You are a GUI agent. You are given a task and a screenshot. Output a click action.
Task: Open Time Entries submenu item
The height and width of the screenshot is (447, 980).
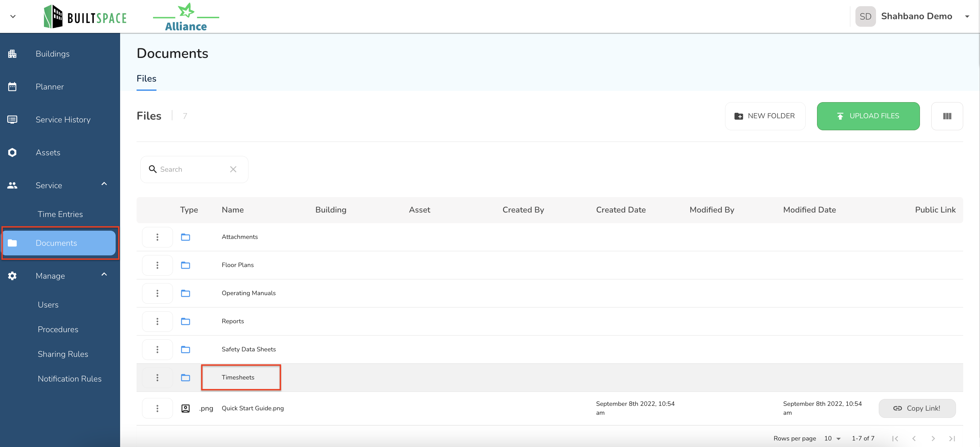[60, 214]
